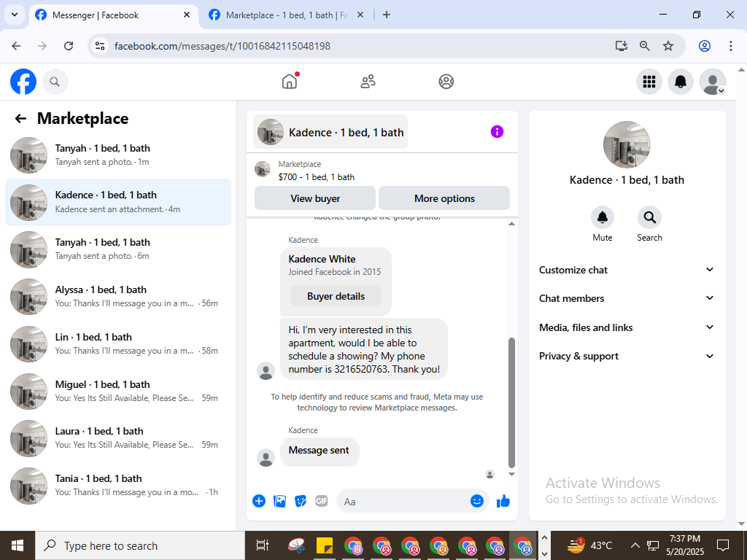Click the browser back arrow
747x560 pixels.
(x=16, y=46)
